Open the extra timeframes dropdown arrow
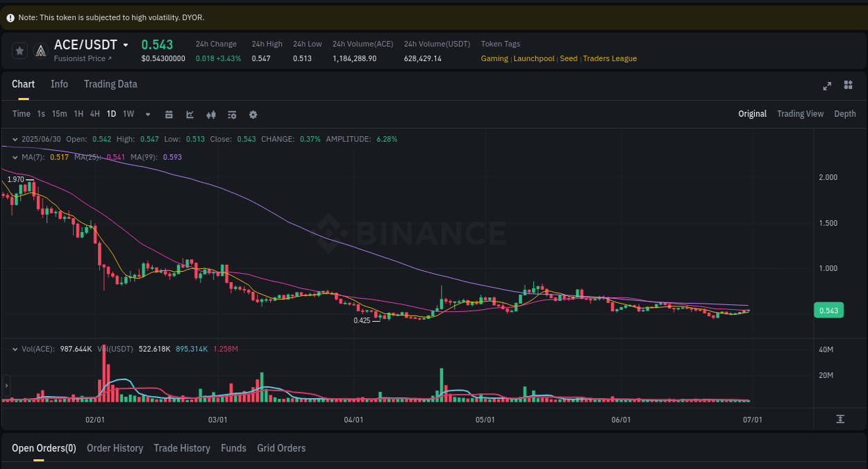Screen dimensions: 868x469 point(147,114)
